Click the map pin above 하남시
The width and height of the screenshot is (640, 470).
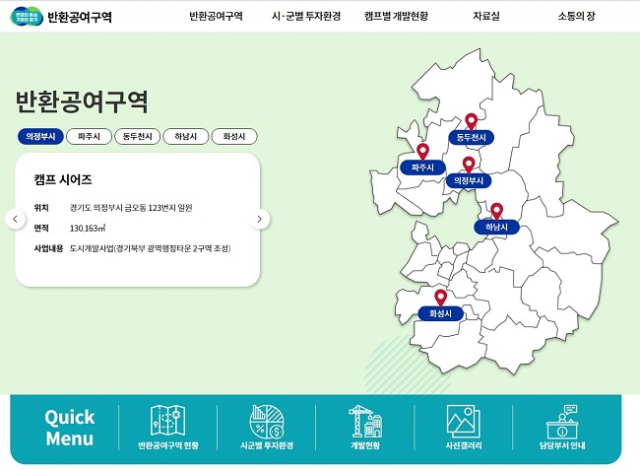[x=496, y=211]
